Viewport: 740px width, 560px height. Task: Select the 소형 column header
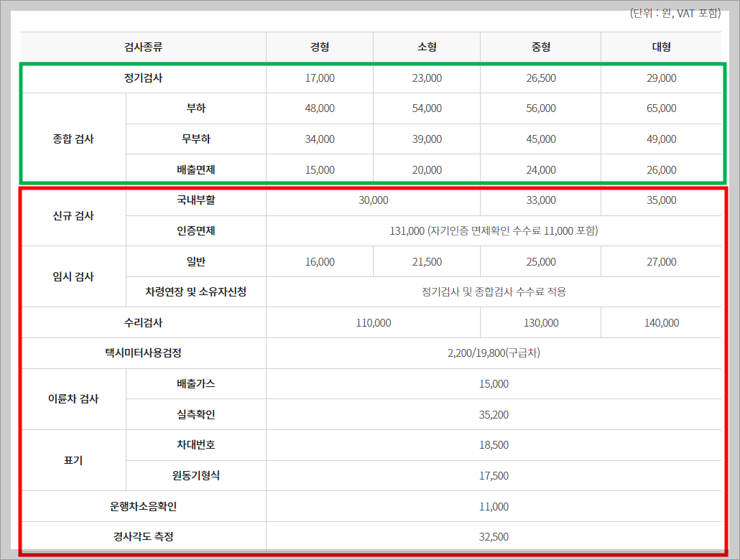426,46
